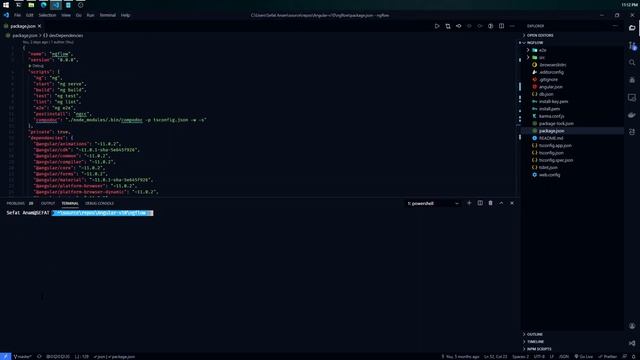Open the Selection menu
Image resolution: width=640 pixels, height=360 pixels.
click(47, 15)
